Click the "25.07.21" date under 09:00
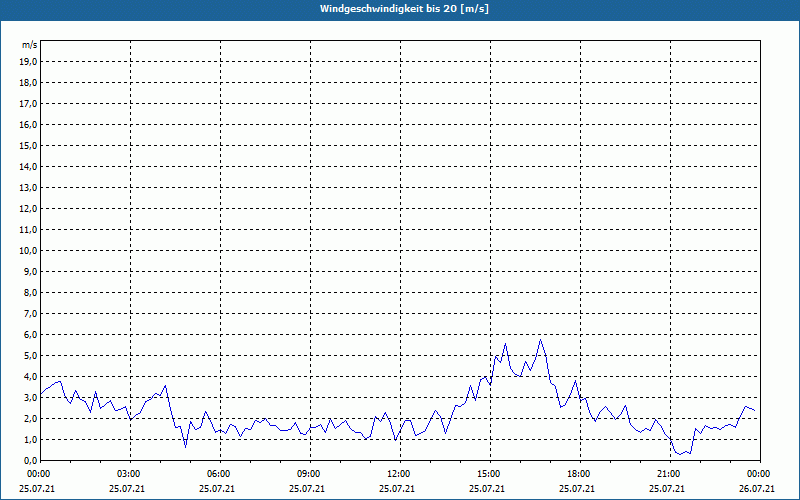The width and height of the screenshot is (800, 500). coord(307,489)
